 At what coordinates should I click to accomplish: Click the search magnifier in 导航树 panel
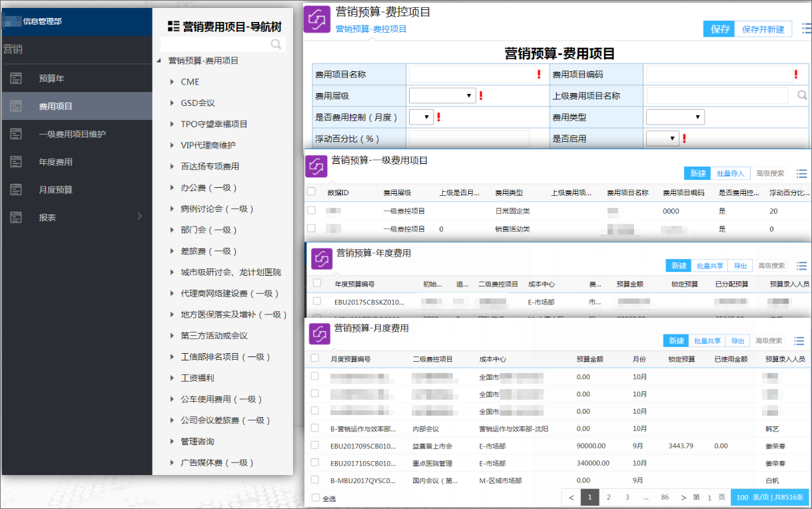coord(276,45)
